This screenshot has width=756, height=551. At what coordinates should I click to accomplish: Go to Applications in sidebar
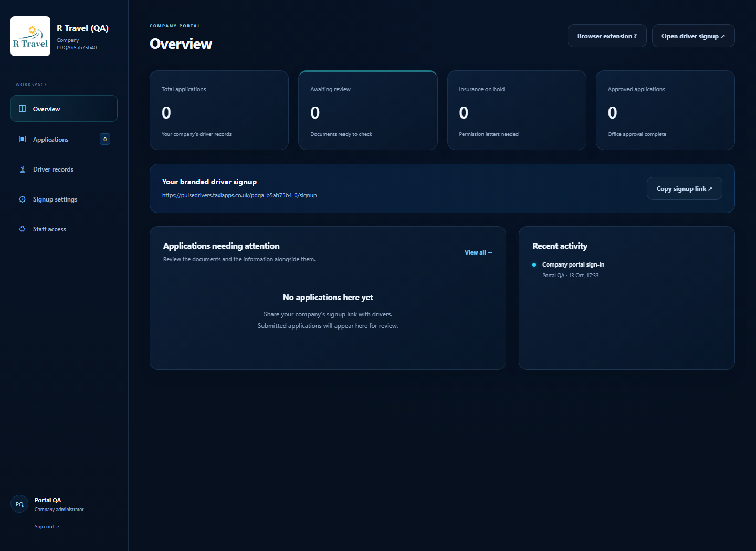(64, 139)
